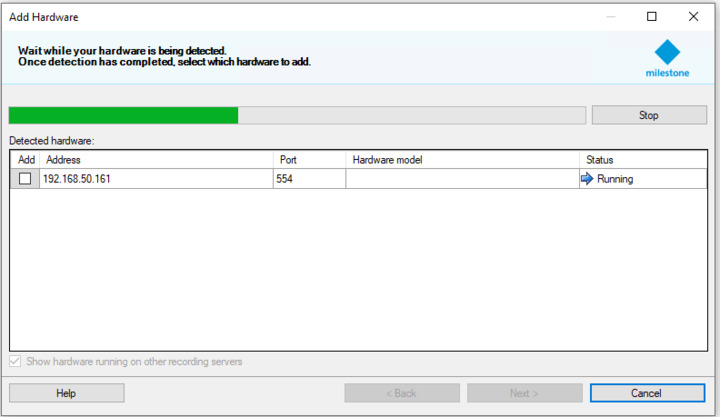The height and width of the screenshot is (417, 720).
Task: Close the Add Hardware dialog
Action: click(693, 17)
